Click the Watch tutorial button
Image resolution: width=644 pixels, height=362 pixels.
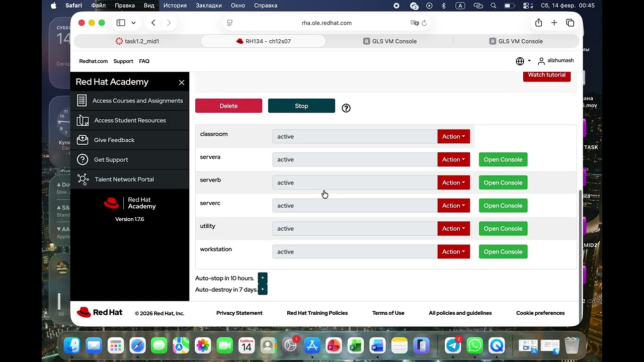point(547,75)
